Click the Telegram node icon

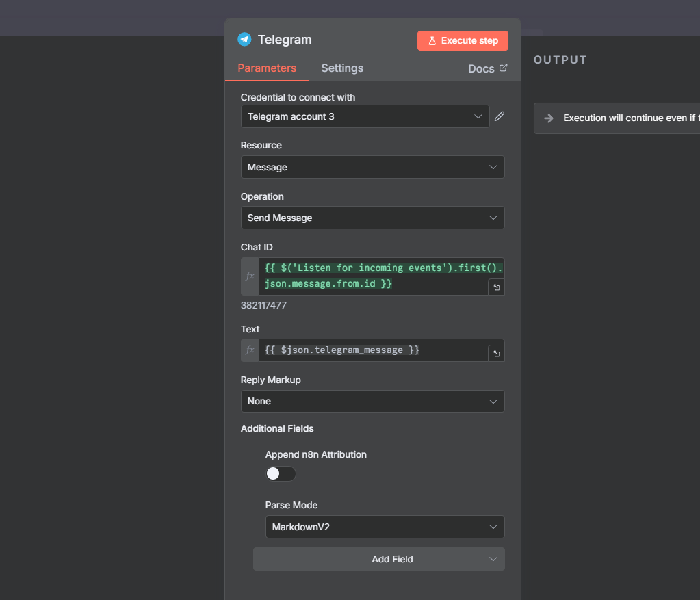[244, 39]
